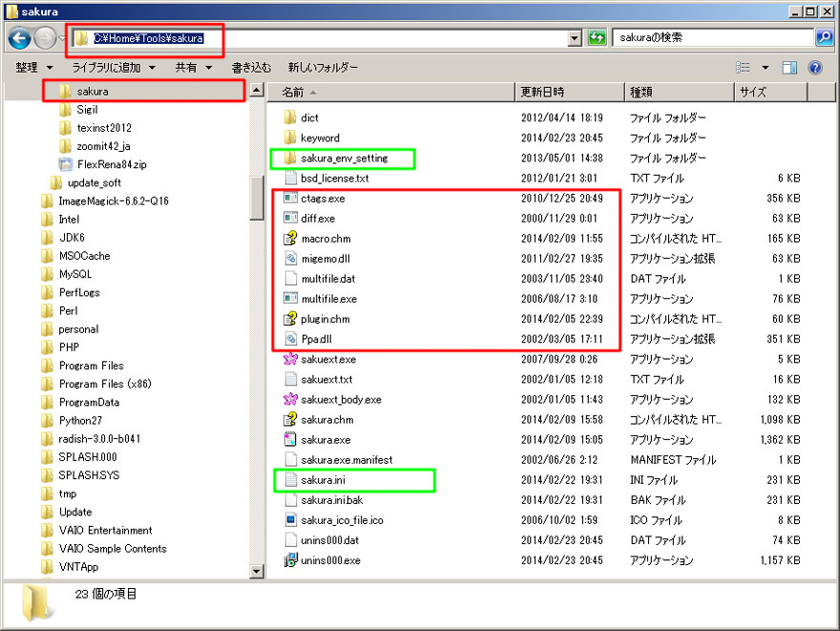
Task: Select the diff.exe file icon
Action: [x=290, y=218]
